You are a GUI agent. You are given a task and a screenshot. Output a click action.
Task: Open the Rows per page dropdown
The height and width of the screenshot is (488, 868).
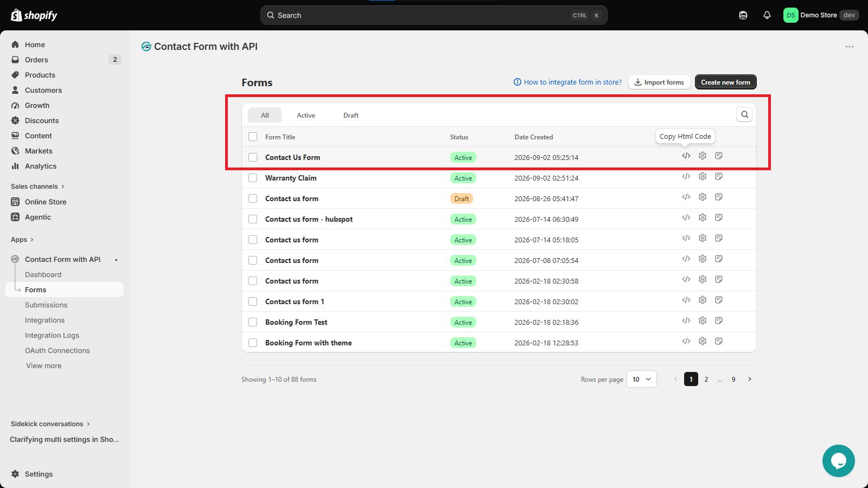coord(642,379)
